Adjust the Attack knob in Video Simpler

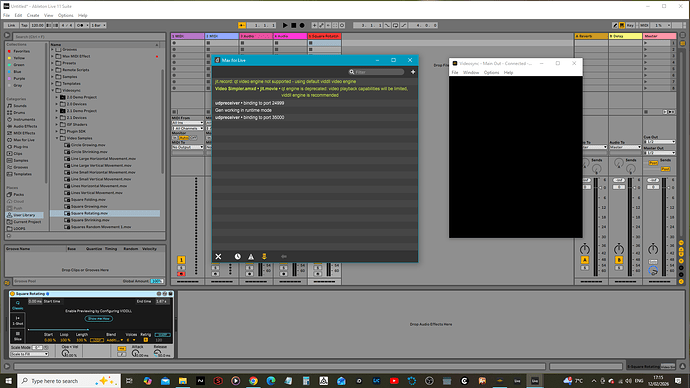tap(135, 353)
